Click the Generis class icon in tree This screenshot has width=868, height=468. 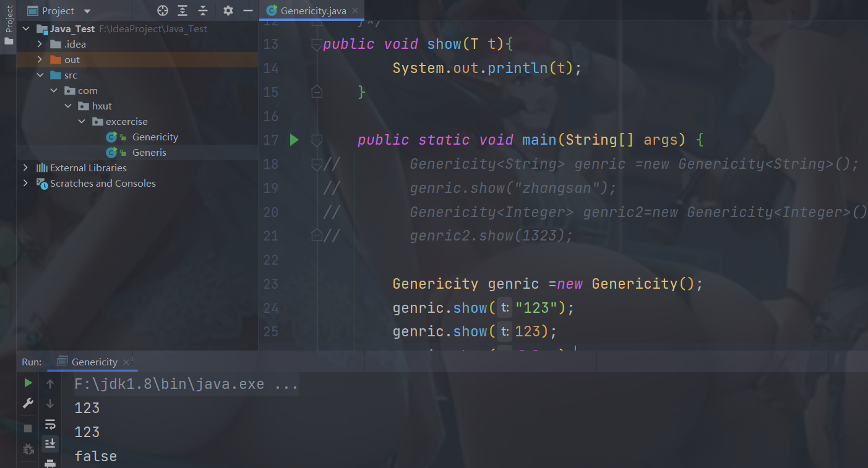[112, 153]
